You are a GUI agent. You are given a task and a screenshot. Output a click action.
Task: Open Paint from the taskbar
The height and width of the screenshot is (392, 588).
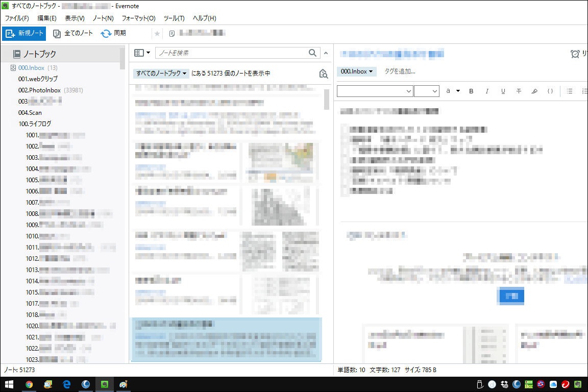coord(124,384)
